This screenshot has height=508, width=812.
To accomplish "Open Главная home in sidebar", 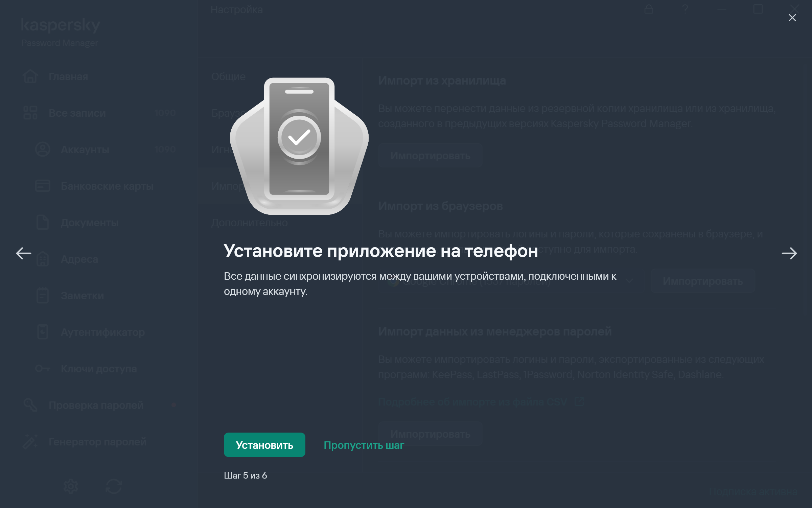I will pyautogui.click(x=68, y=77).
